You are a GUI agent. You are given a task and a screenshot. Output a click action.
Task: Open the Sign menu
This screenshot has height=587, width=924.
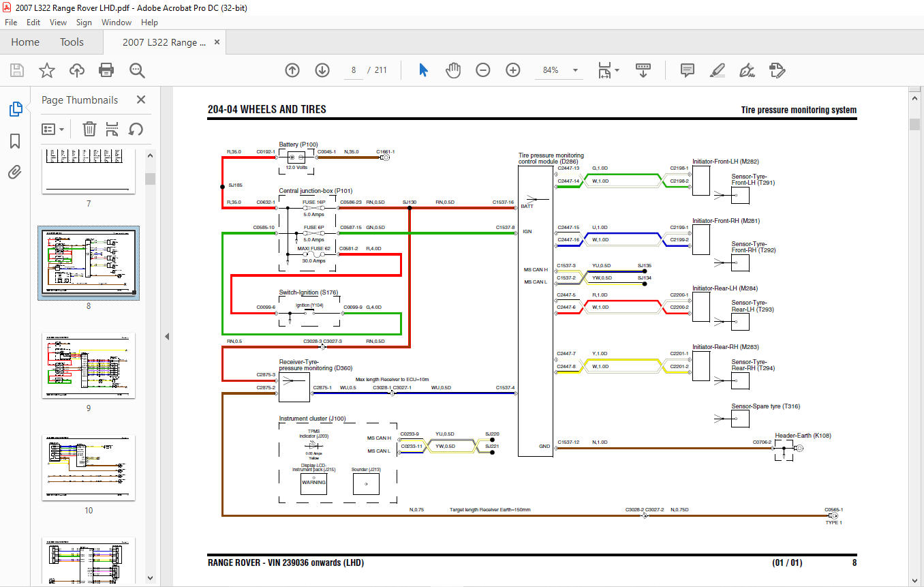pyautogui.click(x=84, y=22)
